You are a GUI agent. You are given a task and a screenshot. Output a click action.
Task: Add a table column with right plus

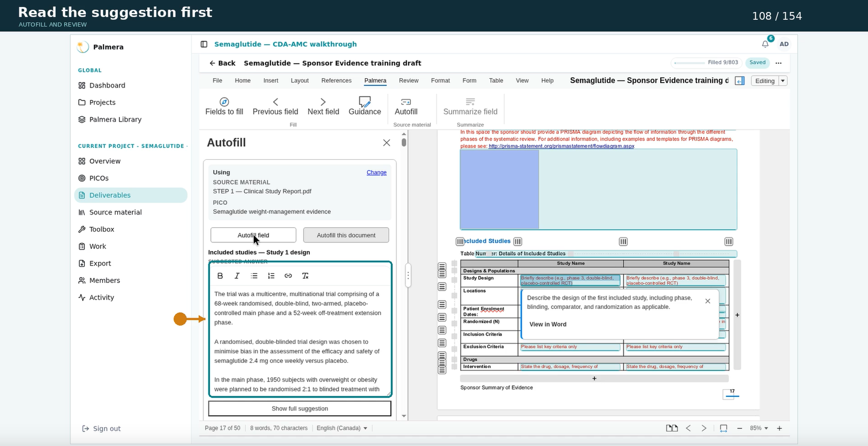737,315
